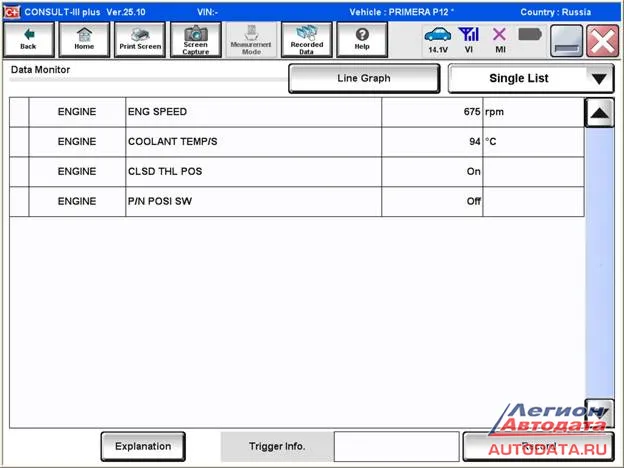Toggle selection cell beside COOLANT TEMP/S row
624x468 pixels.
[x=19, y=142]
